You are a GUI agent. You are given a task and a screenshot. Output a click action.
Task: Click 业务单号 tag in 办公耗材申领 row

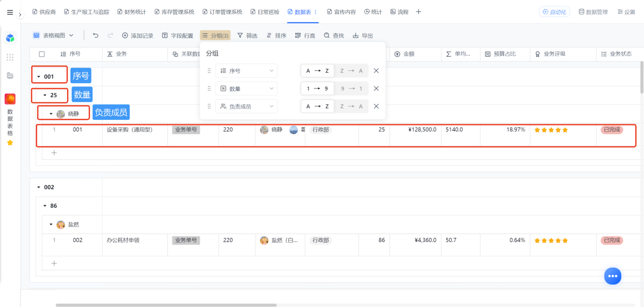coord(186,240)
